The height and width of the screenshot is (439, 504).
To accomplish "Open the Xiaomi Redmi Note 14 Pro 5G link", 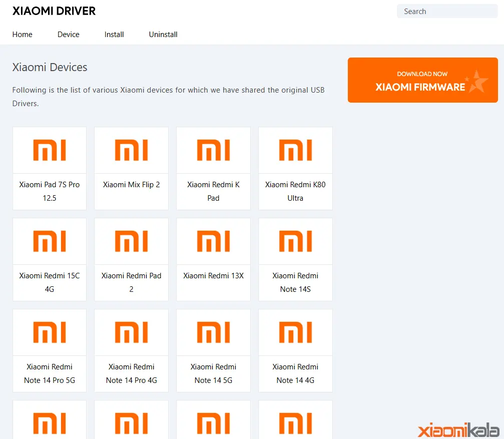I will [x=50, y=373].
